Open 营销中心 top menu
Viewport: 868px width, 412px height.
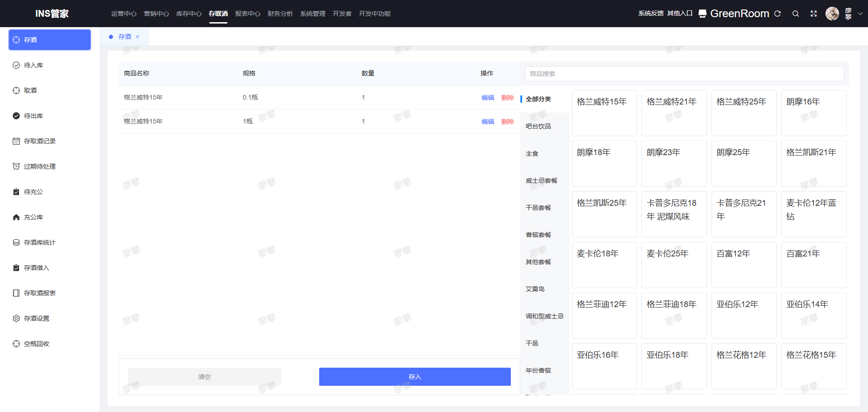coord(156,14)
